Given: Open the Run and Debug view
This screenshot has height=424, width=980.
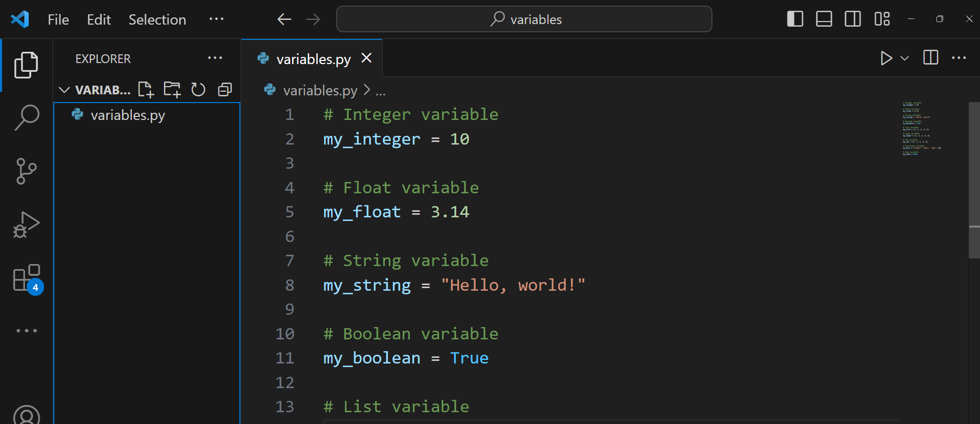Looking at the screenshot, I should [26, 225].
